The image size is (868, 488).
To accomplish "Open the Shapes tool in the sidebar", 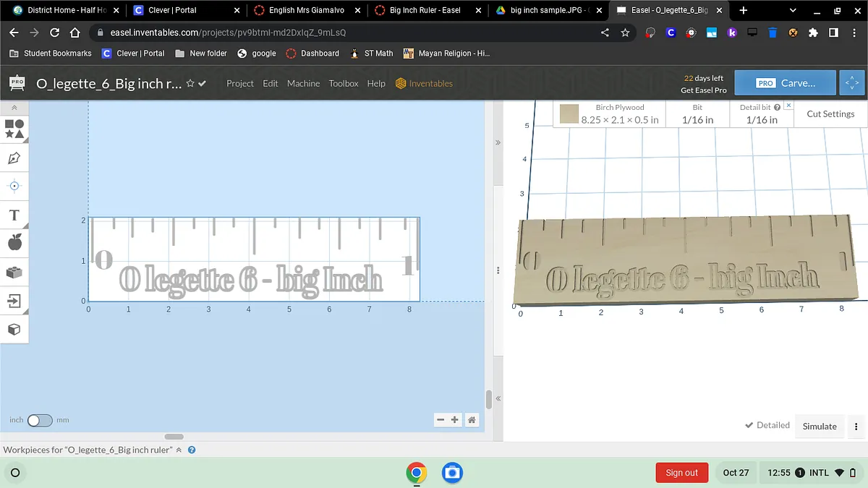I will point(14,129).
